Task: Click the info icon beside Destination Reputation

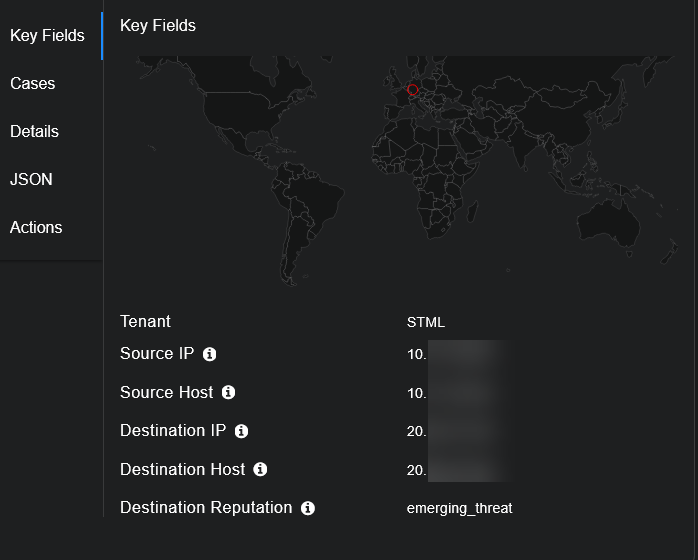Action: (308, 508)
